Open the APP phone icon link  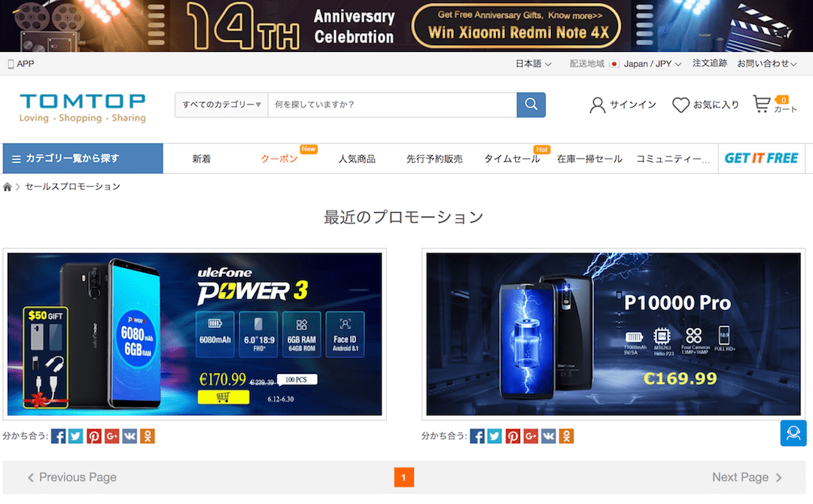11,64
